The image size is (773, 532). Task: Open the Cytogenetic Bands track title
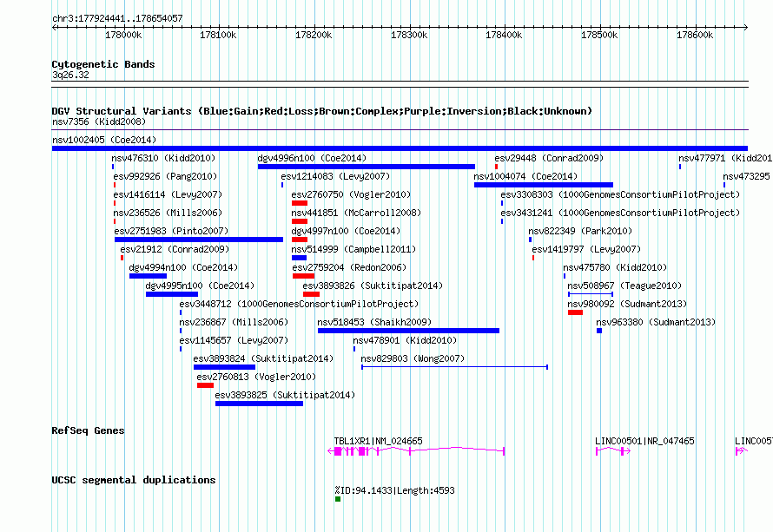[103, 64]
